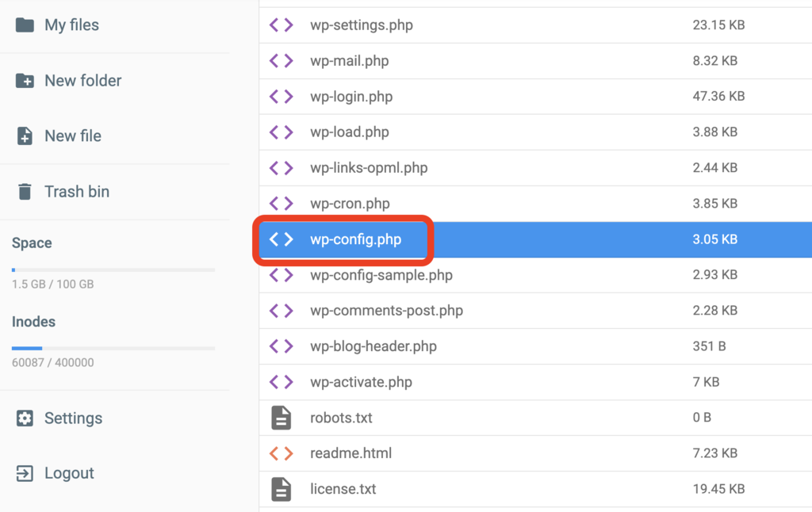Image resolution: width=812 pixels, height=512 pixels.
Task: Click the file icon beside license.txt
Action: pos(281,488)
